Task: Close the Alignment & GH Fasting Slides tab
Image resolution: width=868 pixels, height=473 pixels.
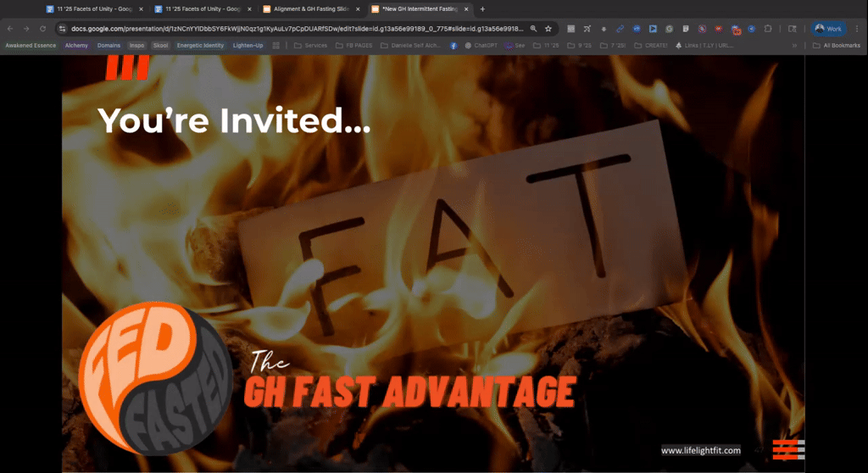Action: tap(358, 8)
